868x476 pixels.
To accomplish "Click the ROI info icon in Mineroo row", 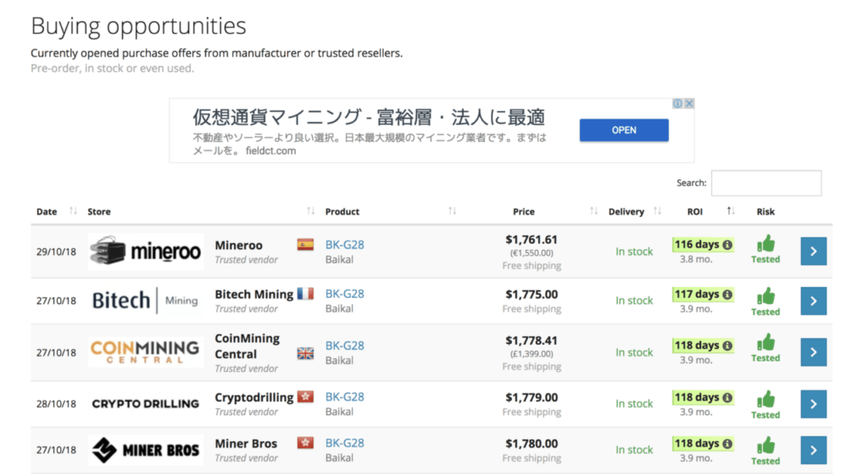I will (x=727, y=245).
